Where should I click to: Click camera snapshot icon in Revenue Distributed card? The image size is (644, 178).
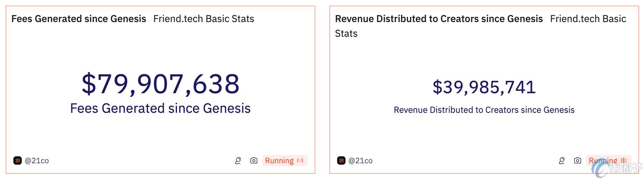point(578,160)
